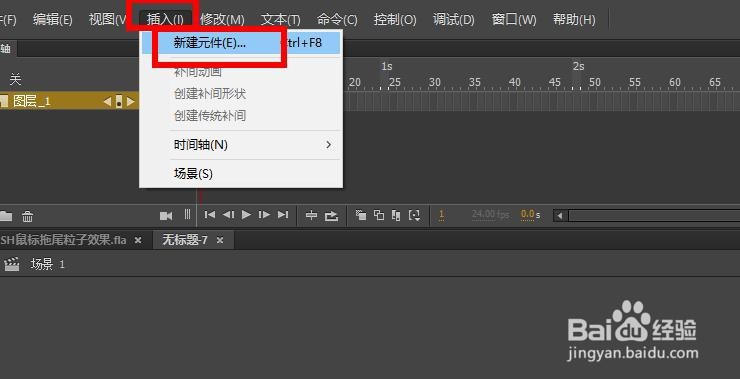This screenshot has width=740, height=379.
Task: Open the 插入(I) menu
Action: pyautogui.click(x=165, y=20)
